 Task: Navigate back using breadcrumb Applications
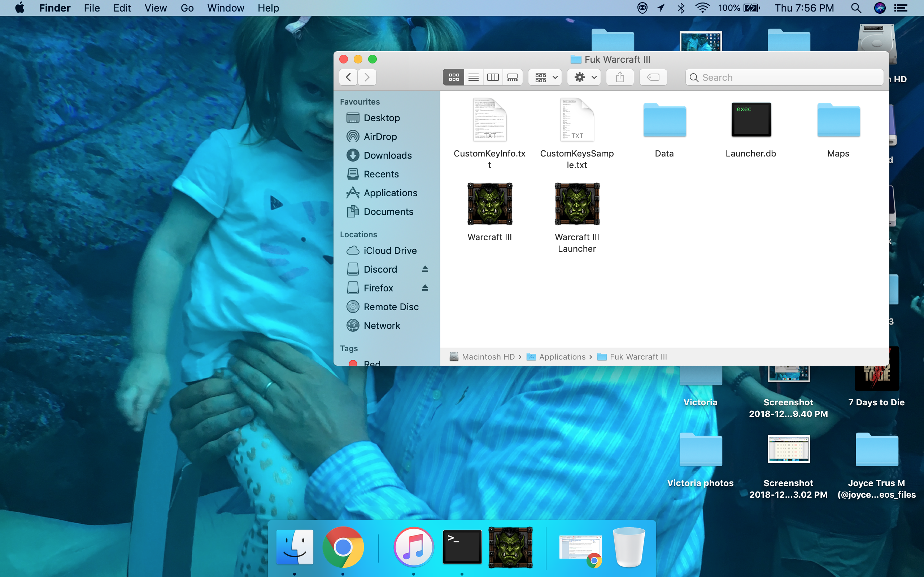pyautogui.click(x=561, y=356)
